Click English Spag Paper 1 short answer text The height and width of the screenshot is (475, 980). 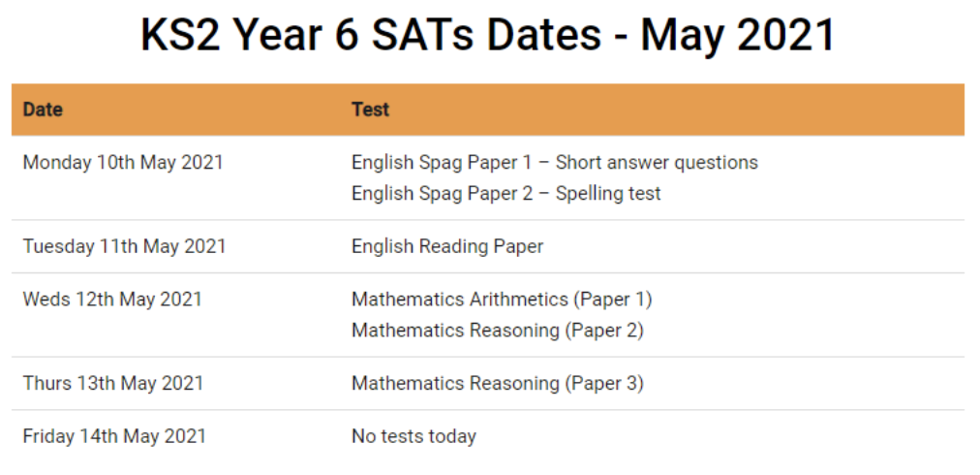click(554, 162)
